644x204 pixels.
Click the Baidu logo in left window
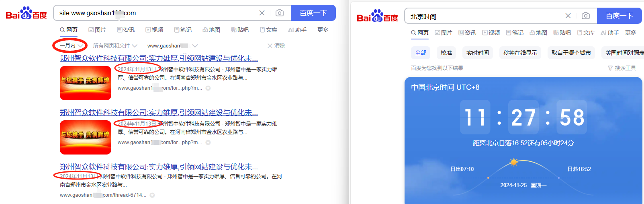click(x=26, y=13)
